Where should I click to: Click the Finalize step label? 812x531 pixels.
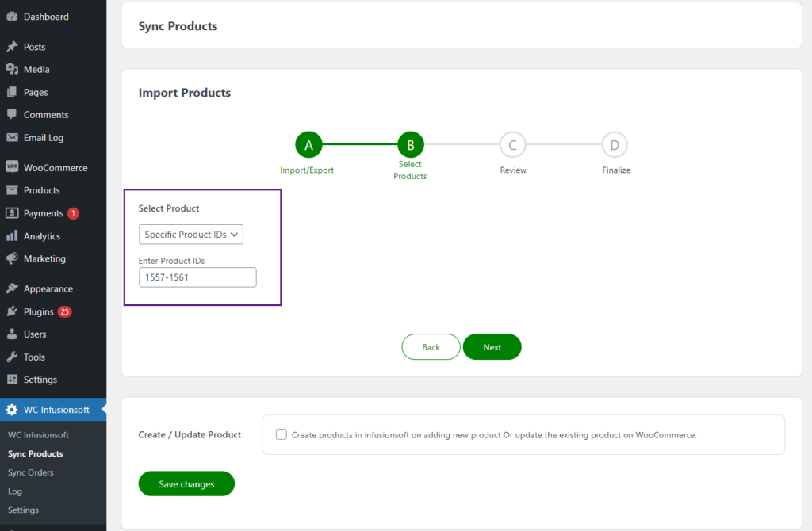coord(616,170)
